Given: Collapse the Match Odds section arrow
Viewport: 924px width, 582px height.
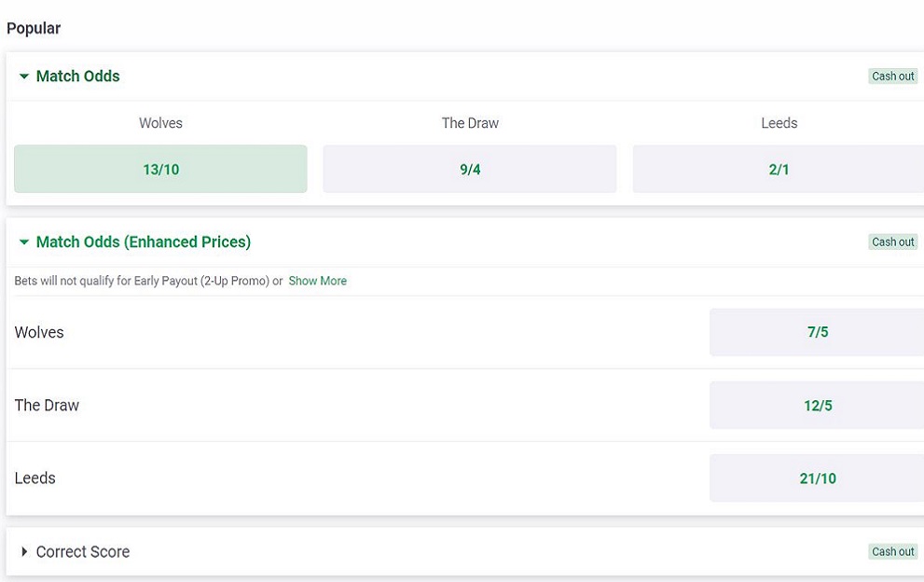Looking at the screenshot, I should tap(24, 76).
